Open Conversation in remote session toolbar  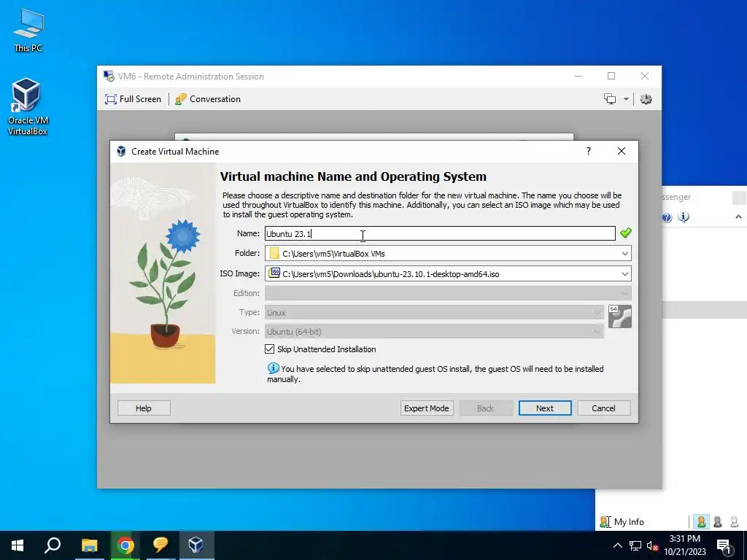point(208,99)
